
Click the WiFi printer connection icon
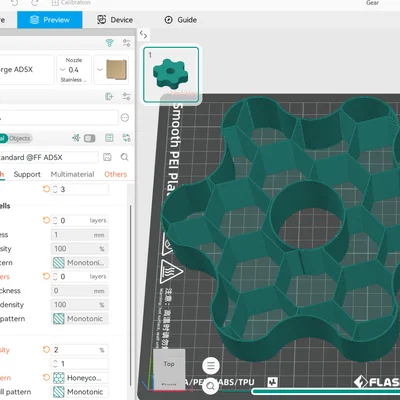point(109,43)
